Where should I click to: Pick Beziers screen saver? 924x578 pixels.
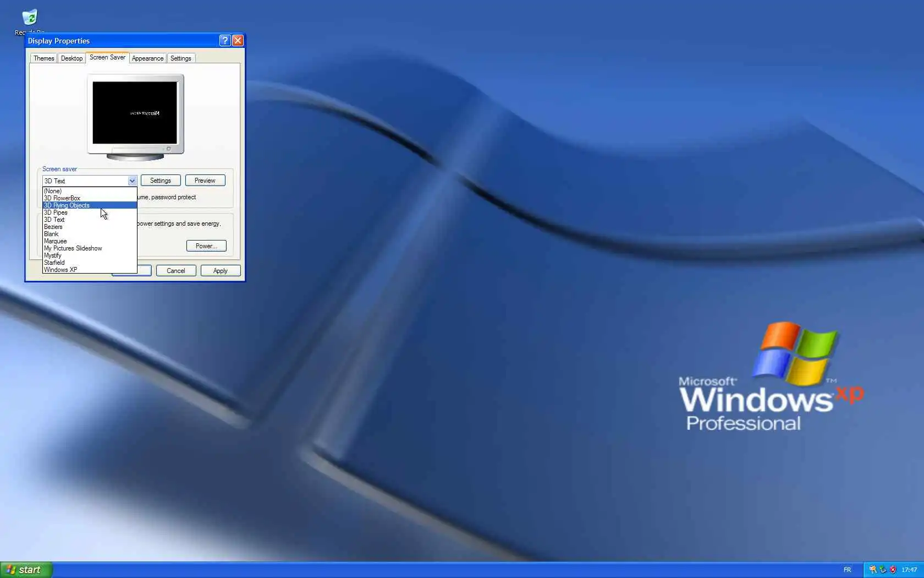[90, 227]
